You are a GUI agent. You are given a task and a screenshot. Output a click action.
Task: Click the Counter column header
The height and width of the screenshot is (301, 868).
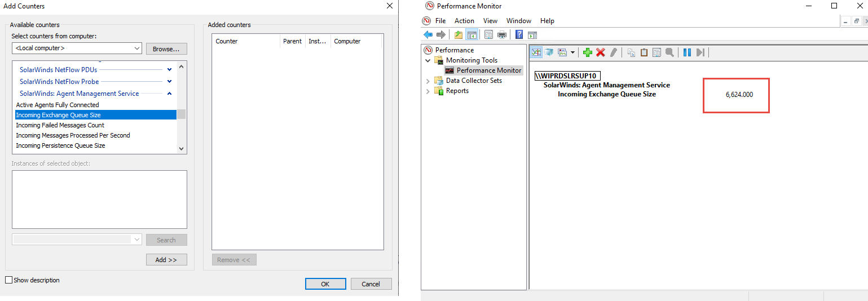coord(246,41)
